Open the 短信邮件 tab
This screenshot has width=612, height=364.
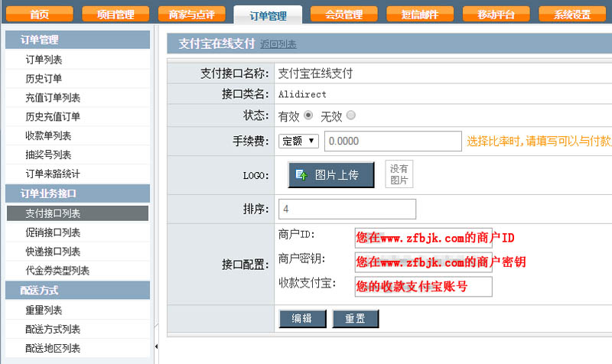pyautogui.click(x=420, y=15)
